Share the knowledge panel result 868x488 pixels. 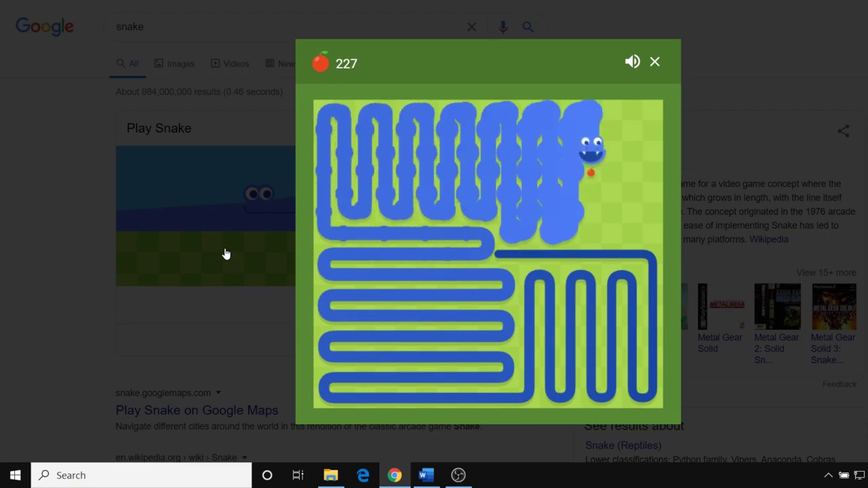tap(843, 131)
